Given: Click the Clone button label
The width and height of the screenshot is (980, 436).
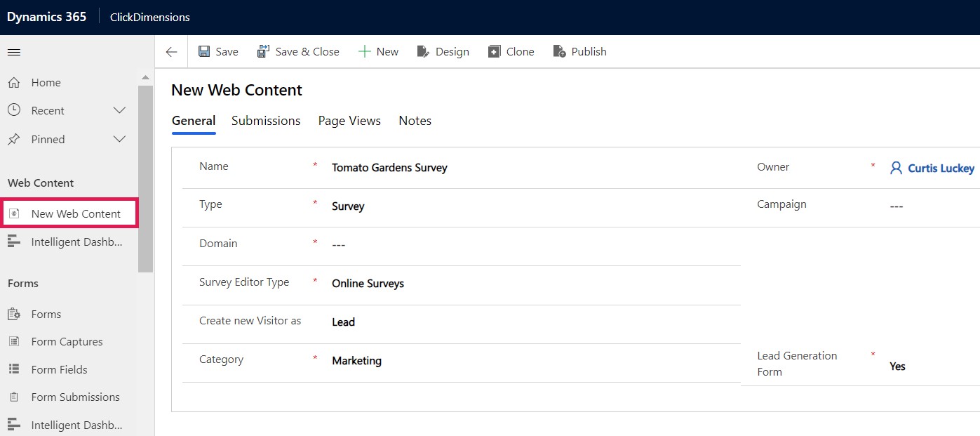Looking at the screenshot, I should [x=520, y=52].
